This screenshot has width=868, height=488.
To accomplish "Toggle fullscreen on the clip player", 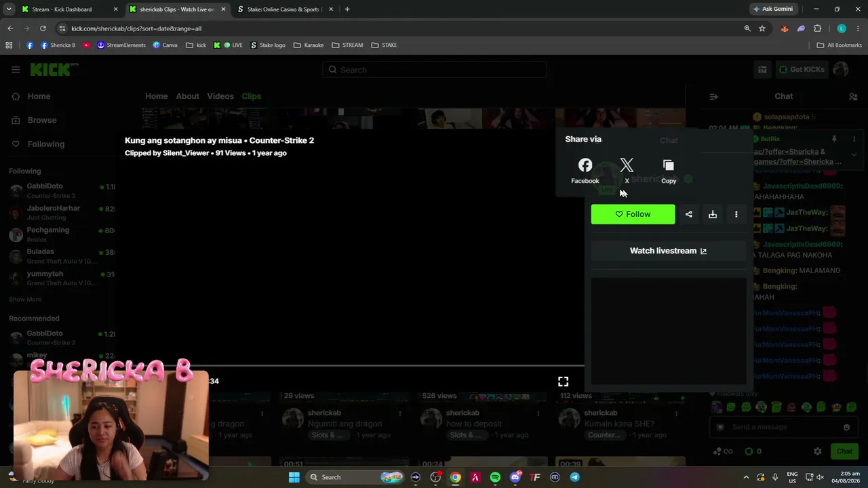I will click(563, 382).
